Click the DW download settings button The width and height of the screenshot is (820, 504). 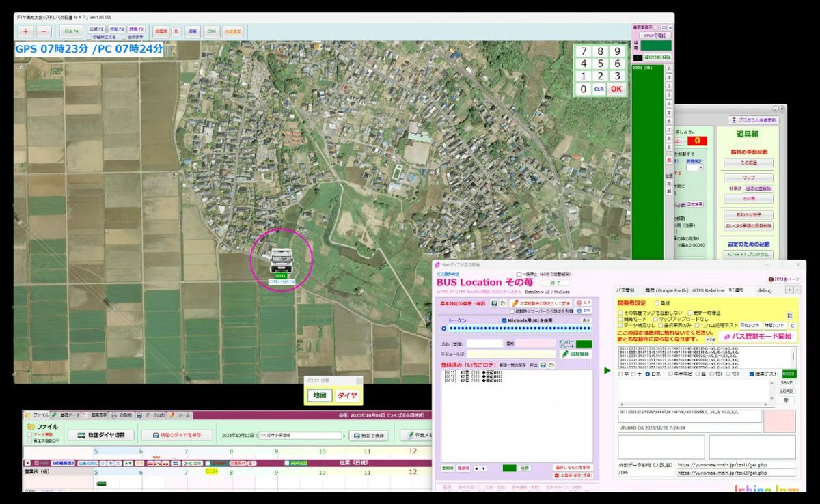(x=584, y=311)
